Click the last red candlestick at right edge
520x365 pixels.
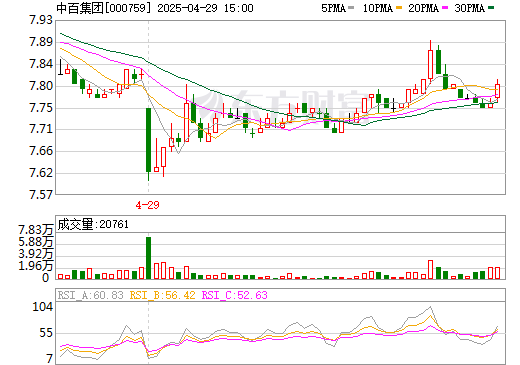click(497, 91)
